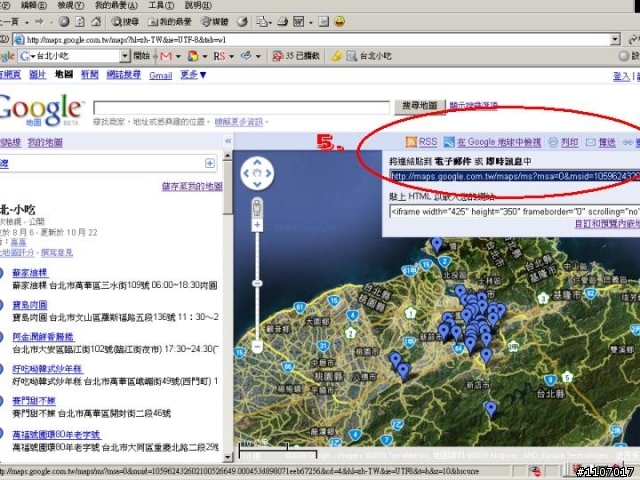
Task: Open the IE History icon
Action: 242,22
